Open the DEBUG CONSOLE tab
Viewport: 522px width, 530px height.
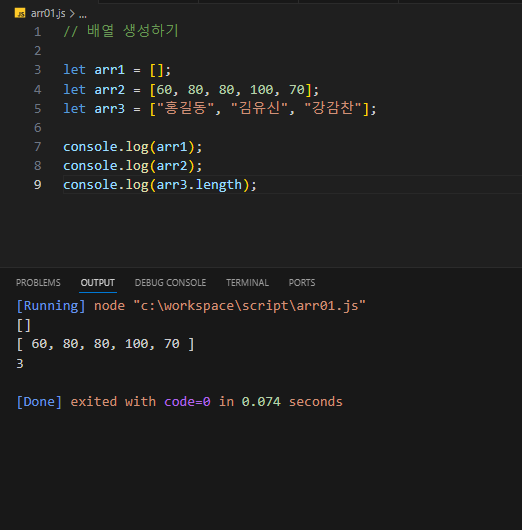(x=170, y=283)
